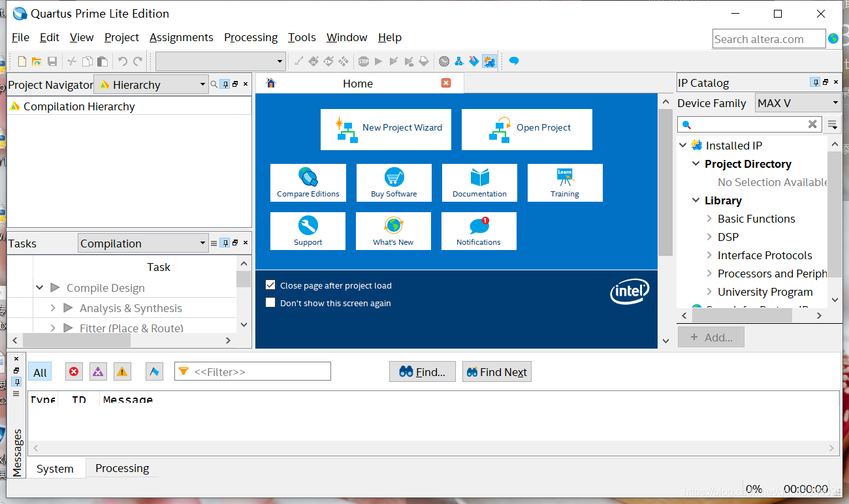Open the Training tile
This screenshot has width=849, height=504.
pos(565,183)
